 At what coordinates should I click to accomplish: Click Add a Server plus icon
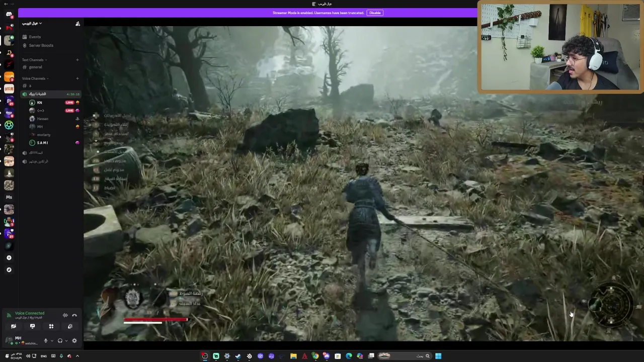(x=9, y=257)
